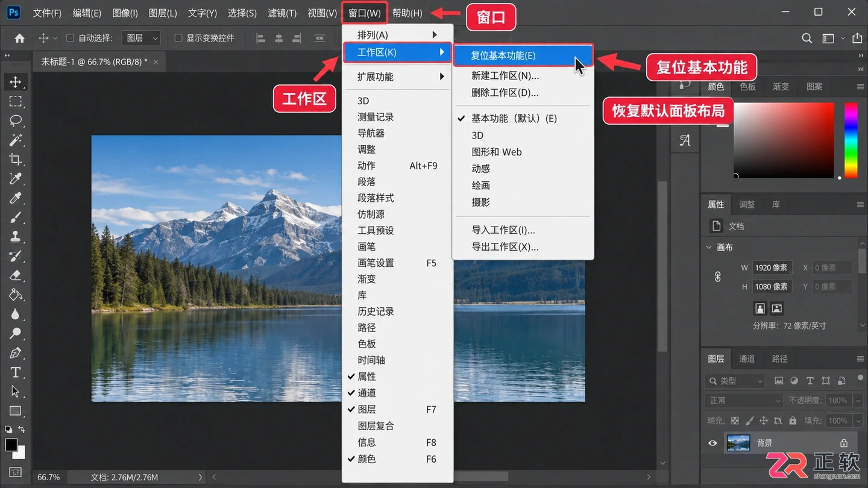Select the Eraser tool
The width and height of the screenshot is (868, 488).
click(16, 275)
